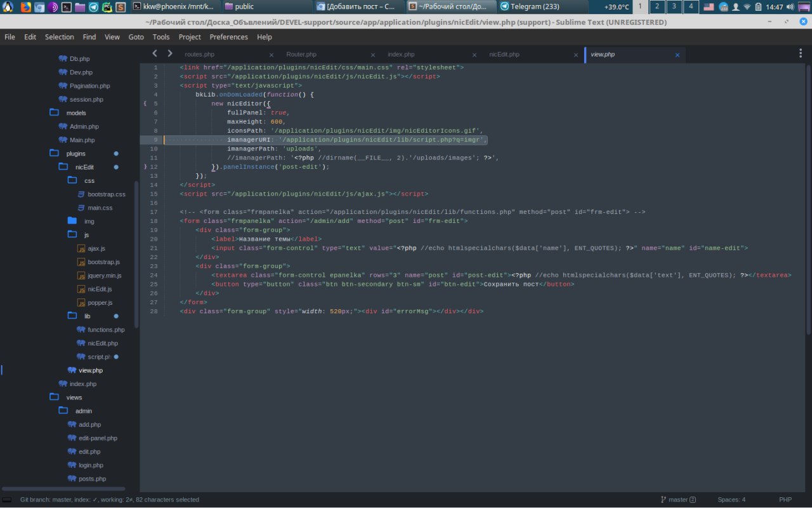The image size is (812, 508).
Task: Open the penguin applications menu
Action: point(8,7)
